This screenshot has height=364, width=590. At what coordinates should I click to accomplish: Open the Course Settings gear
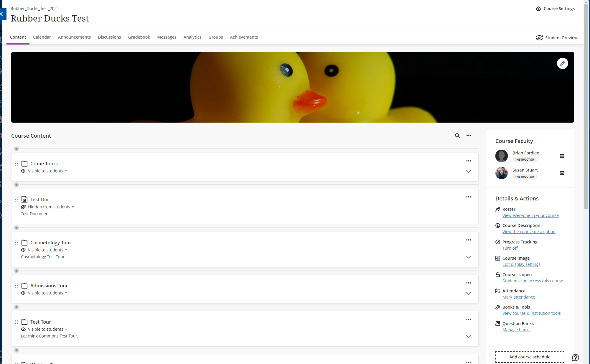(538, 9)
